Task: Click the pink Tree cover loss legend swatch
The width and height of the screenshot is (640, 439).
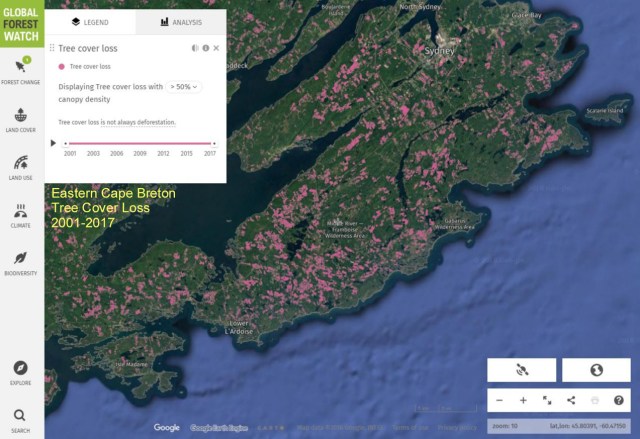Action: pos(62,67)
